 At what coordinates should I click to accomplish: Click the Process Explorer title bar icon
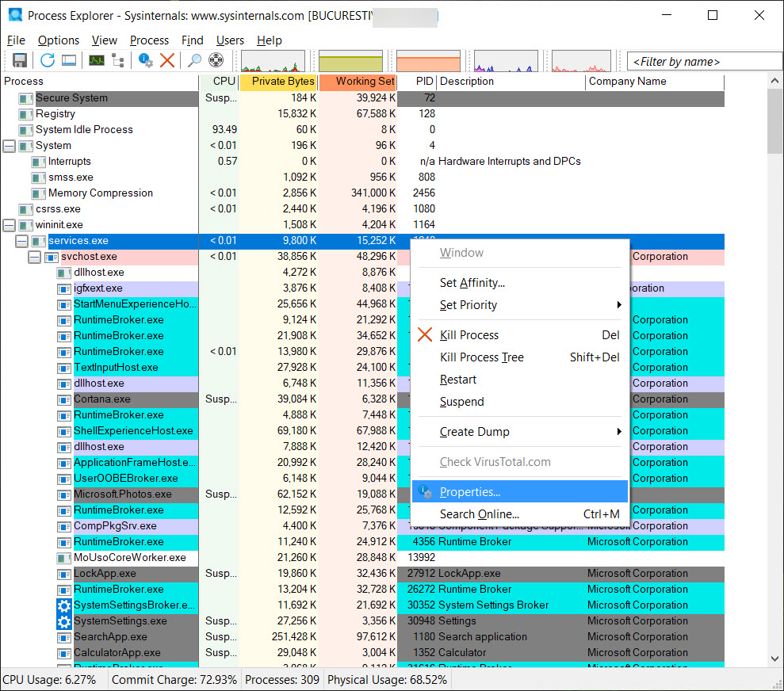(x=16, y=15)
